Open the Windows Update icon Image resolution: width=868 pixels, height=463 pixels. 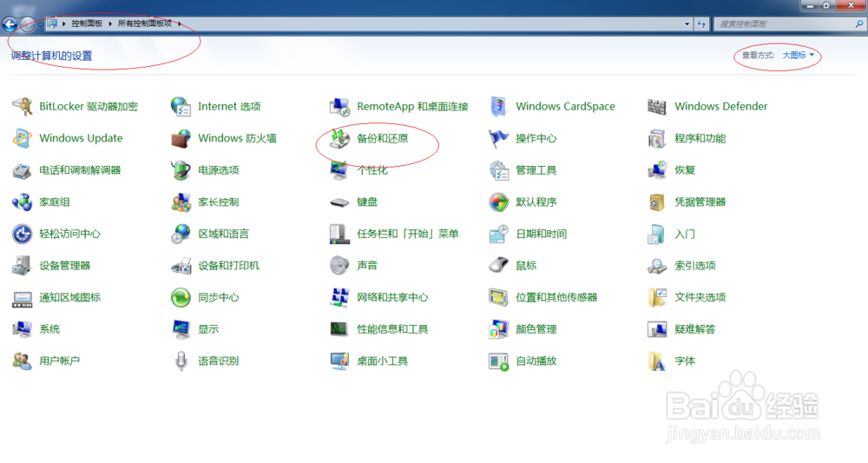23,138
